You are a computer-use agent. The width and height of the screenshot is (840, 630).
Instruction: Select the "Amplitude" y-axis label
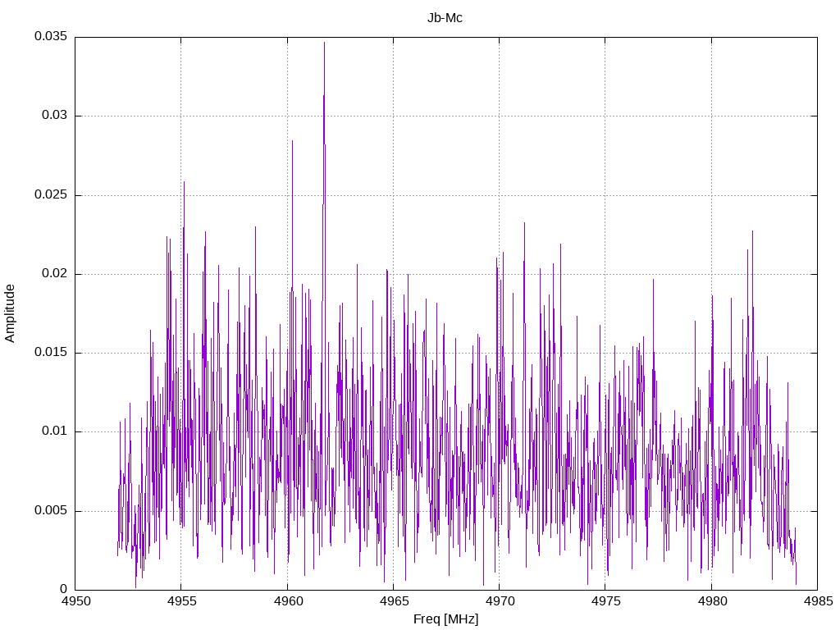pos(10,313)
